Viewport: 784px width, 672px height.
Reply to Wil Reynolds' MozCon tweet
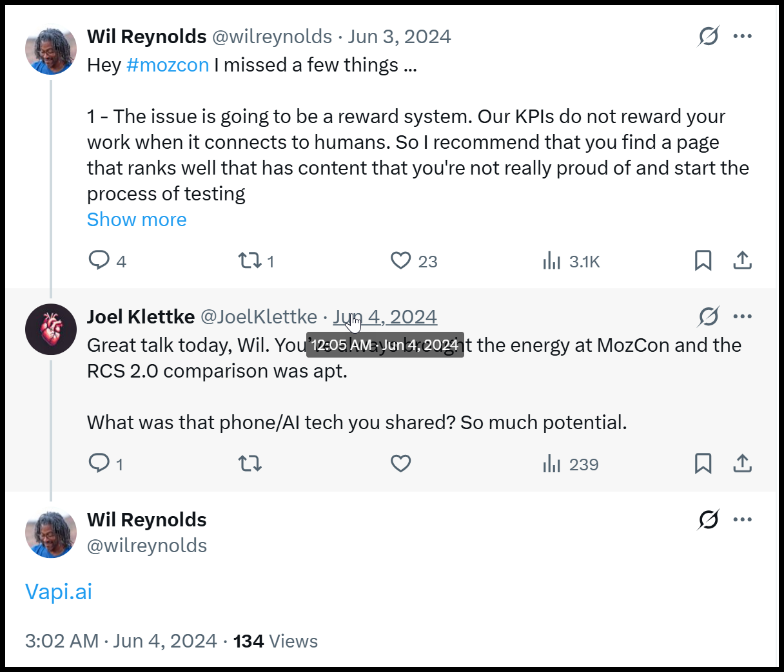[99, 260]
